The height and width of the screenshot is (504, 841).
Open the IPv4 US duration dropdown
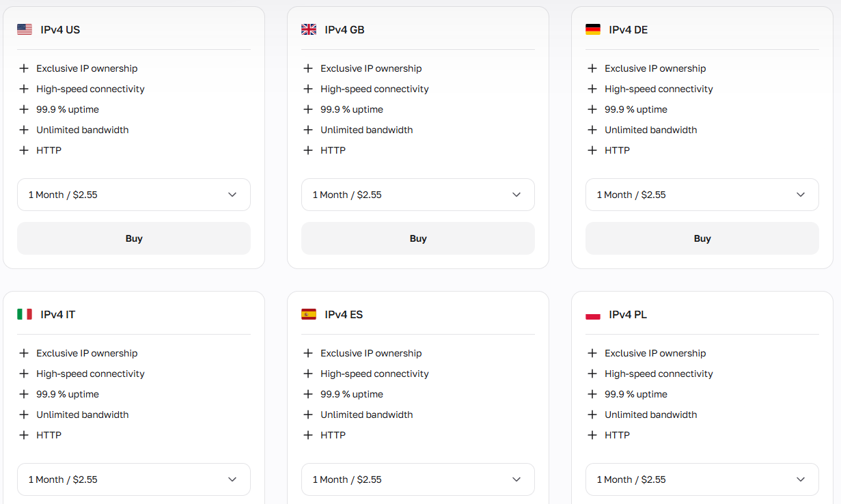tap(134, 195)
